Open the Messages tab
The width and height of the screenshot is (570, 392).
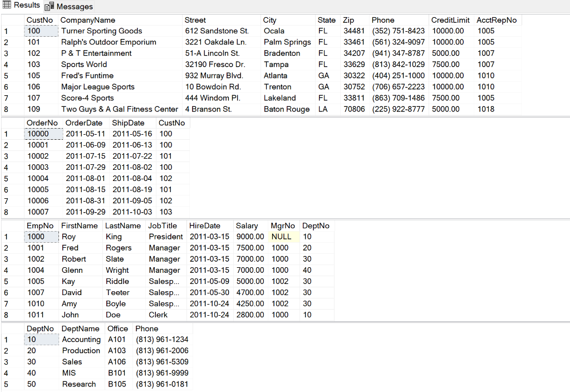click(69, 6)
